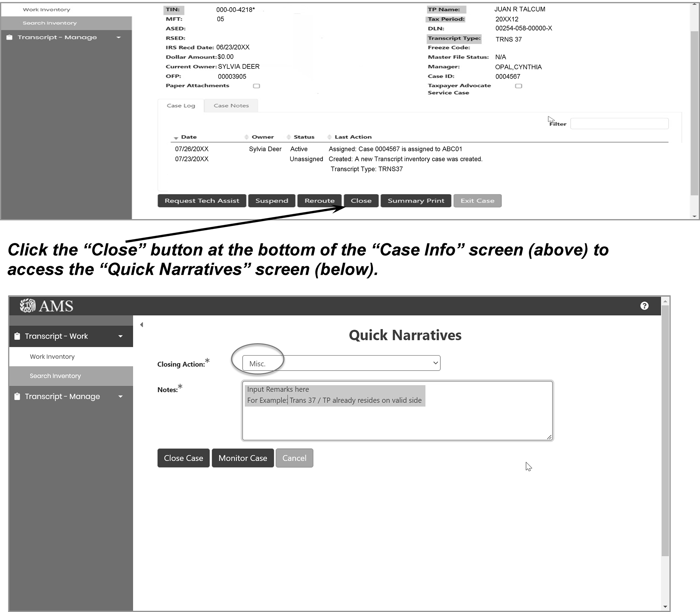Click lower Transcript - Manage clipboard icon

17,396
